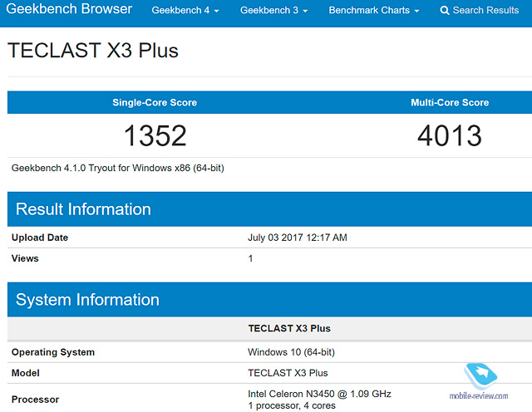Select the Windows 10 (64-bit) value
Viewport: 532px width, 412px height.
click(x=292, y=352)
